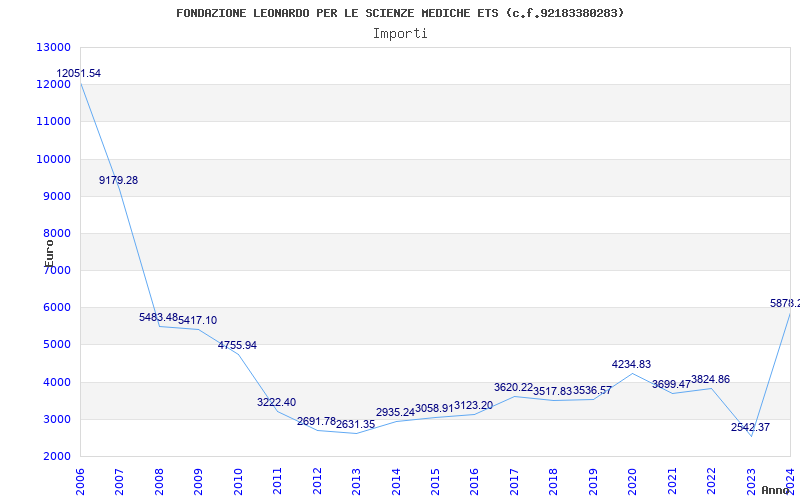Click the 4000 y-axis label
The height and width of the screenshot is (500, 800).
(56, 382)
